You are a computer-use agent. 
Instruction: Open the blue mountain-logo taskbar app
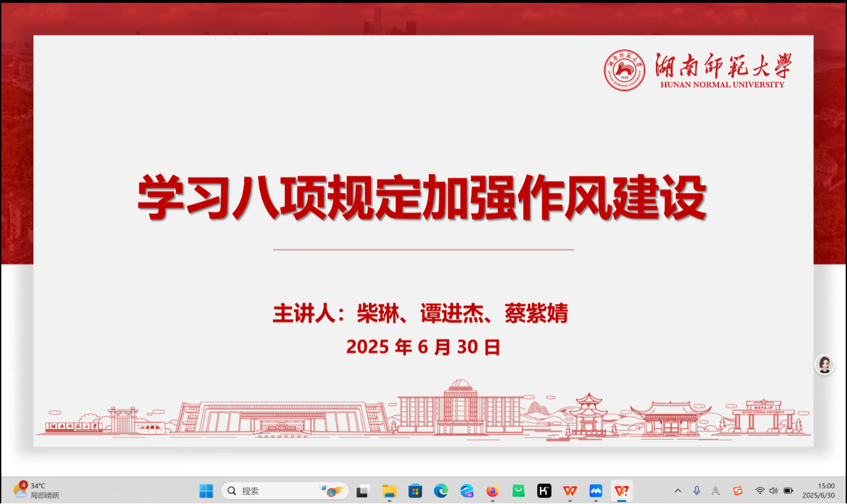pos(596,491)
